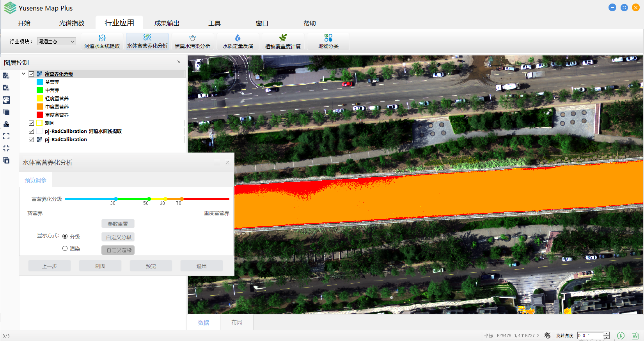The image size is (644, 341).
Task: Click the rotation angle input field
Action: pyautogui.click(x=590, y=336)
